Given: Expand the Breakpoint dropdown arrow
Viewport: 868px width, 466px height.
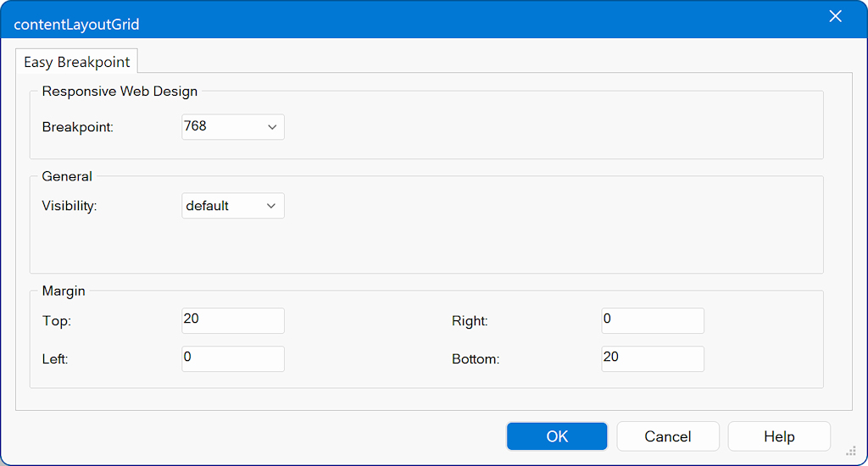Looking at the screenshot, I should click(x=272, y=127).
